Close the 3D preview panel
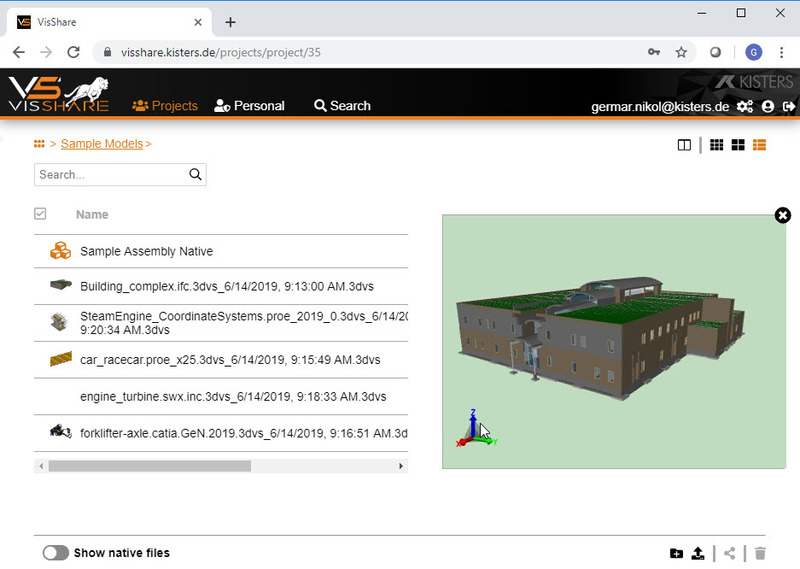Screen dimensions: 800x569 [783, 215]
